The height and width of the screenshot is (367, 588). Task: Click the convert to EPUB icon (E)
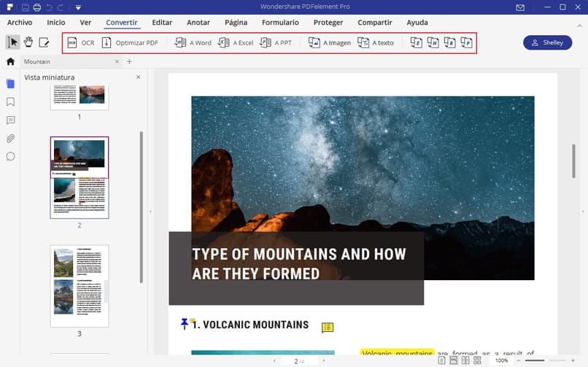416,43
